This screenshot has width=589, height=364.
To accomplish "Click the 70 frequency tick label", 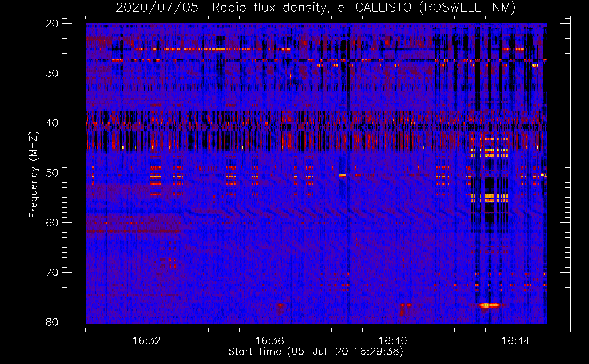I will (52, 273).
